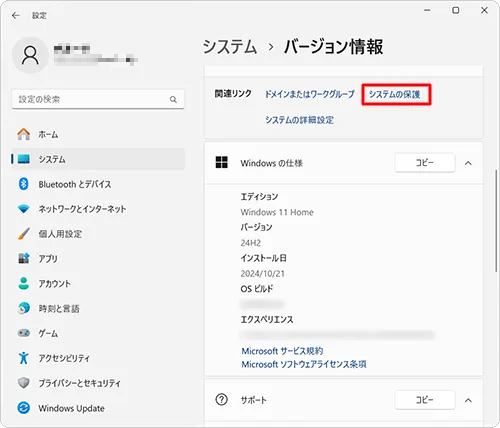Viewport: 500px width, 428px height.
Task: Open ドメインまたはワークグループ link
Action: [310, 94]
